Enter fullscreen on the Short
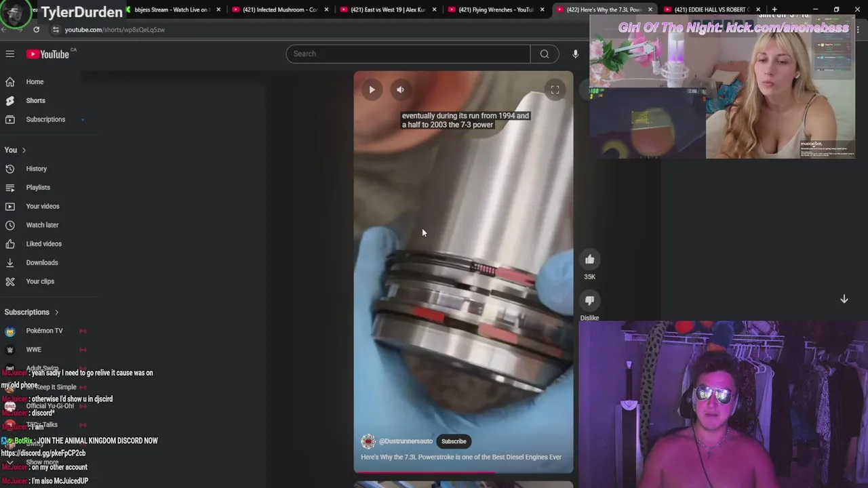 click(555, 89)
